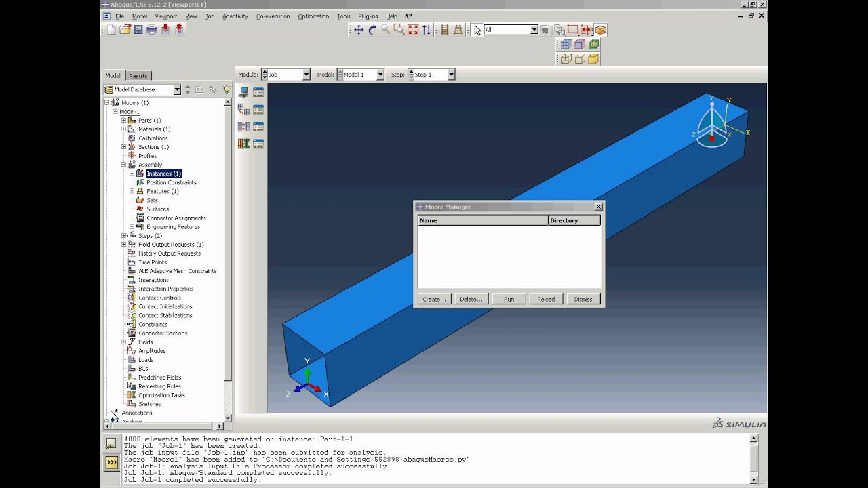Select the Sketches tree item
The height and width of the screenshot is (488, 868).
pos(149,404)
